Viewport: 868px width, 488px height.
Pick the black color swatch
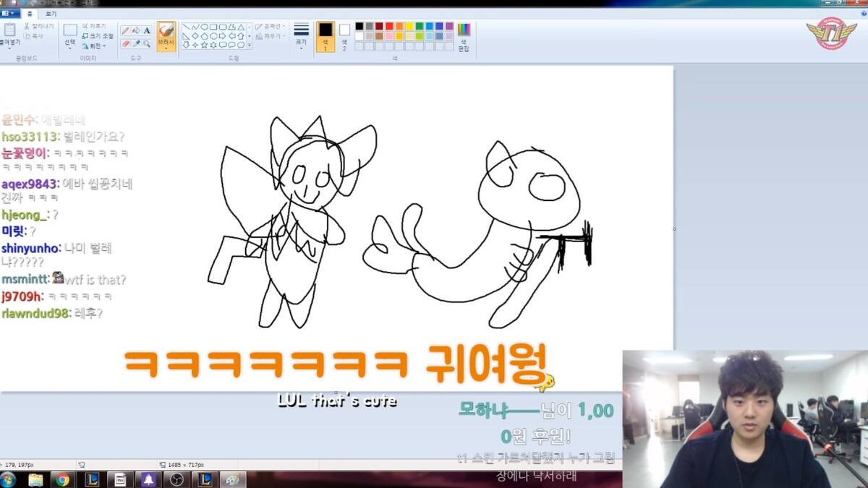tap(359, 26)
